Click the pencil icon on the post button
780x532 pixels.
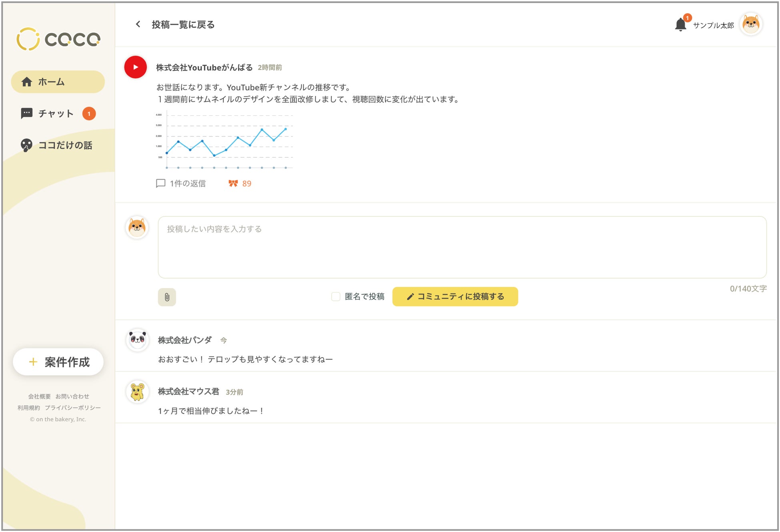410,296
